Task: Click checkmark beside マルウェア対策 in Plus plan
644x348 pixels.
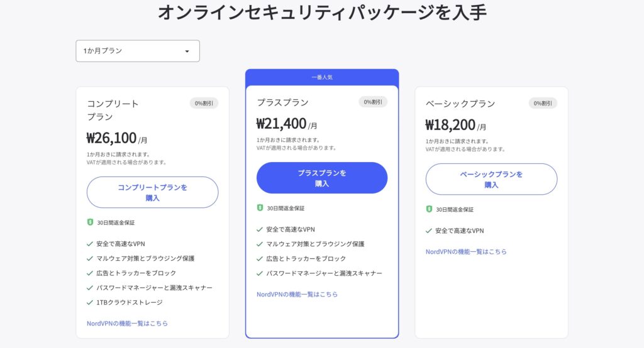Action: [260, 244]
